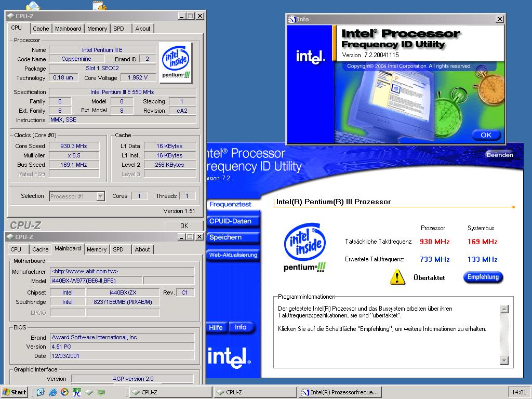
Task: Click OK in the Intel Info dialog
Action: (x=486, y=135)
